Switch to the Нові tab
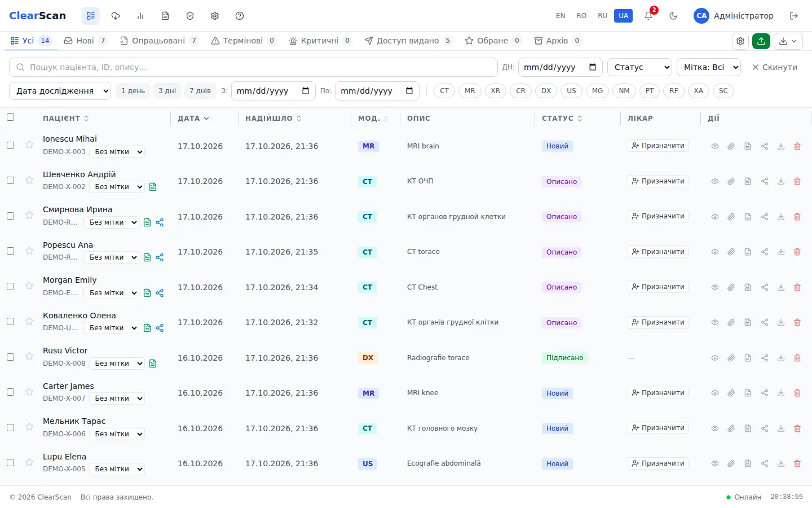 (85, 41)
